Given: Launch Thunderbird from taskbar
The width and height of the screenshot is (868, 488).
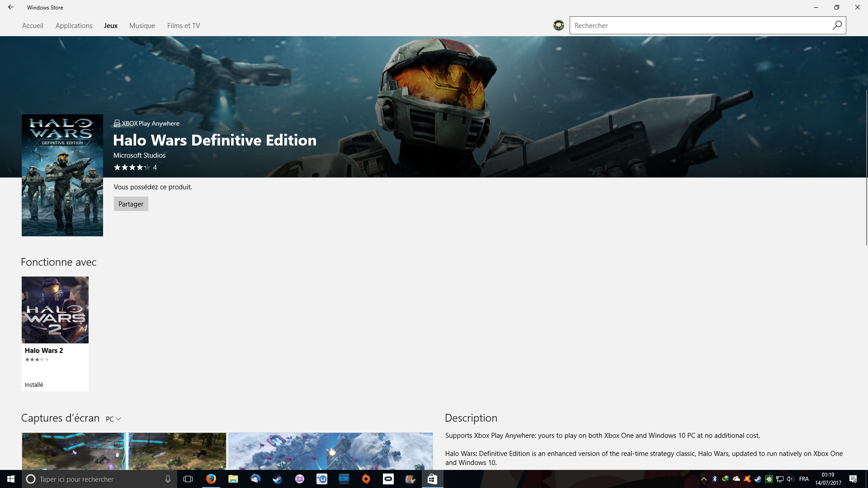Looking at the screenshot, I should click(x=255, y=479).
